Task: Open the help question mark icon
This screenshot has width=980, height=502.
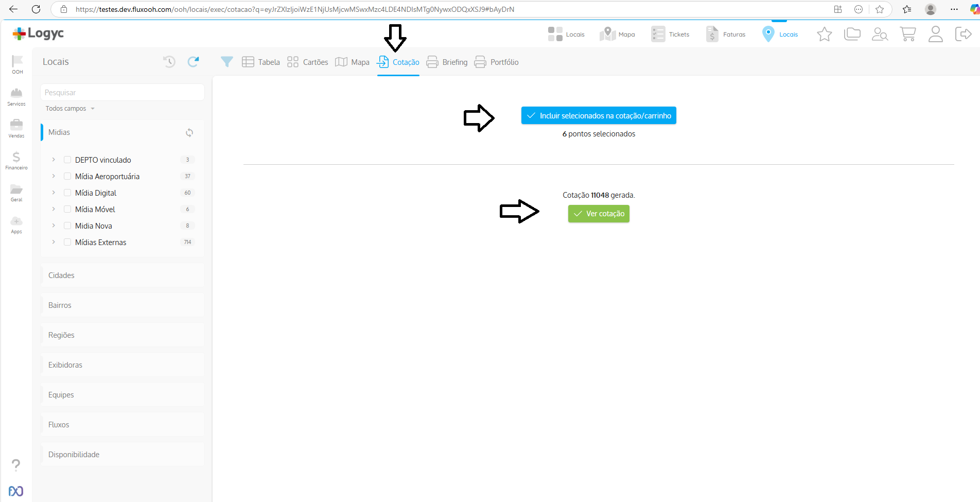Action: 16,465
